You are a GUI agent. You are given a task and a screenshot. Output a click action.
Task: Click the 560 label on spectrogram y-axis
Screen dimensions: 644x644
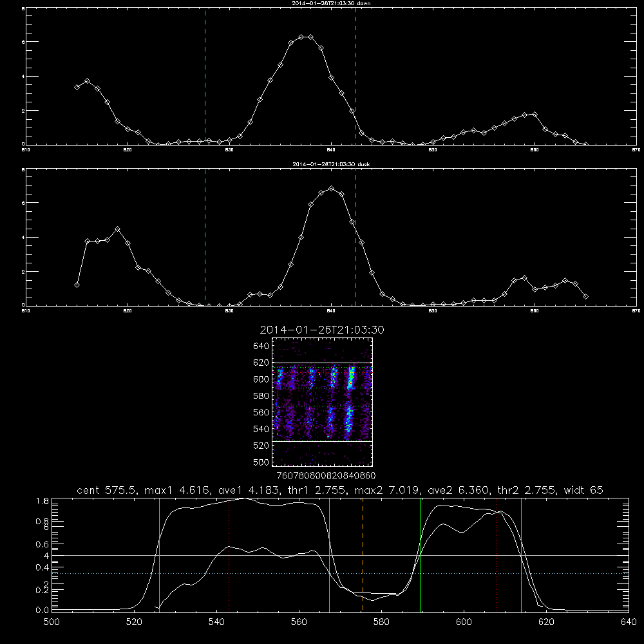[x=261, y=412]
